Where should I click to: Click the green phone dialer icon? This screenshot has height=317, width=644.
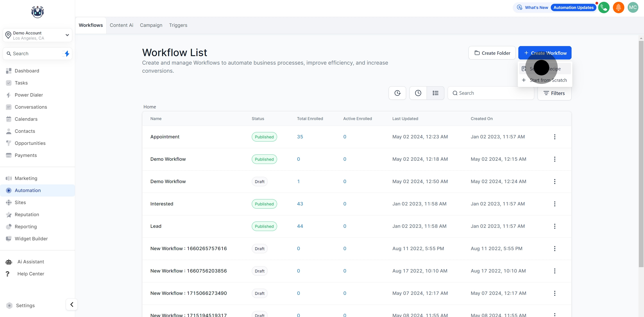tap(604, 8)
